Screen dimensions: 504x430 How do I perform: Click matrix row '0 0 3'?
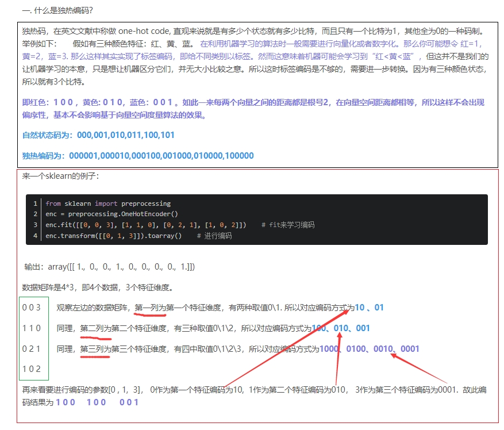click(x=32, y=308)
